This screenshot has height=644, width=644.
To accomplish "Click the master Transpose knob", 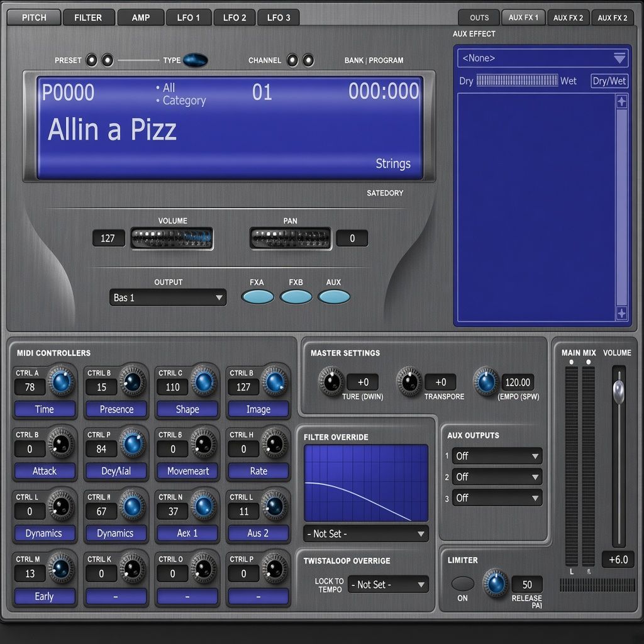I will (x=409, y=382).
